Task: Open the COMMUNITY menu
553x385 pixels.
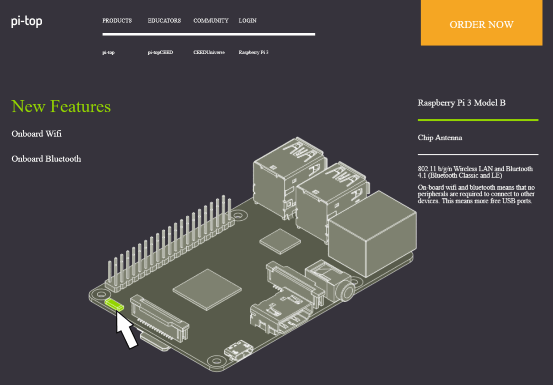Action: tap(211, 21)
